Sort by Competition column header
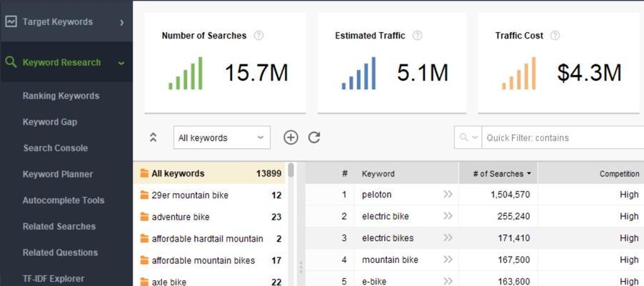644x286 pixels. tap(591, 174)
